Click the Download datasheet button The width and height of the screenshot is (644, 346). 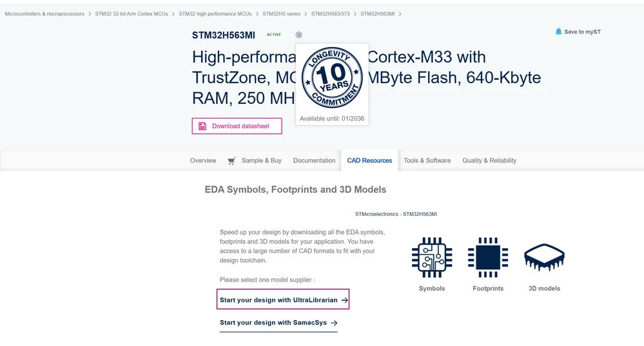coord(237,126)
